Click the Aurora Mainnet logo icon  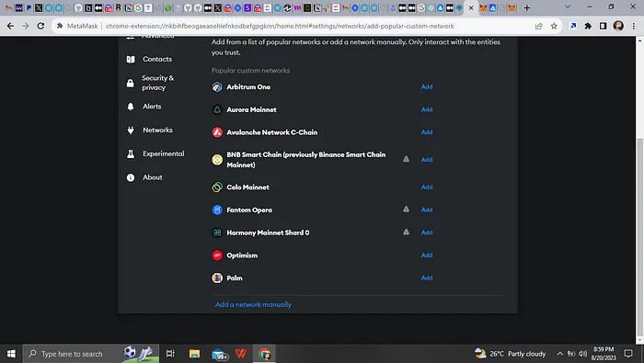(217, 109)
